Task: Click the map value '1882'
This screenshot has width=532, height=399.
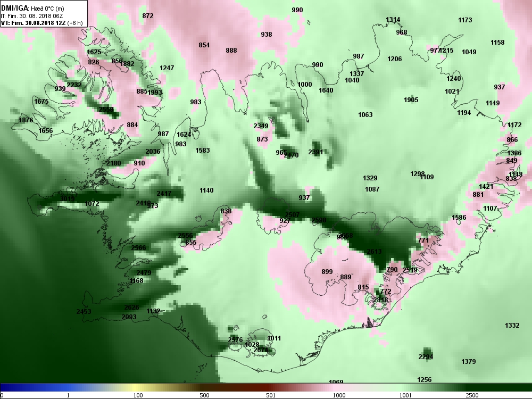Action: pos(127,64)
